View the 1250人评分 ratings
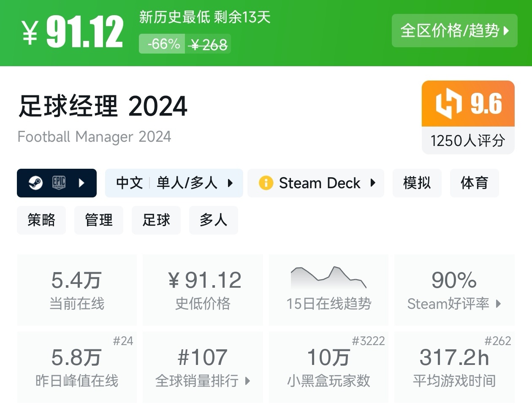The width and height of the screenshot is (532, 405). tap(468, 140)
